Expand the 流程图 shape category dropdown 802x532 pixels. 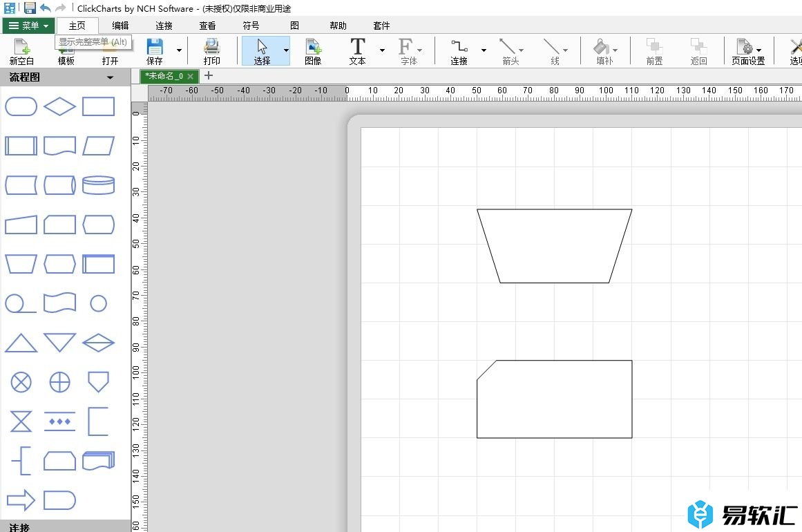[x=110, y=78]
